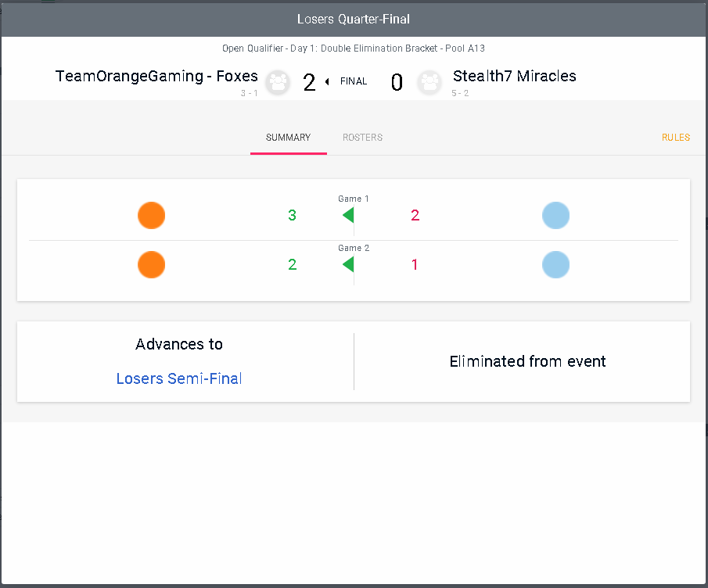
Task: Follow the Losers Semi-Final link
Action: [x=179, y=378]
